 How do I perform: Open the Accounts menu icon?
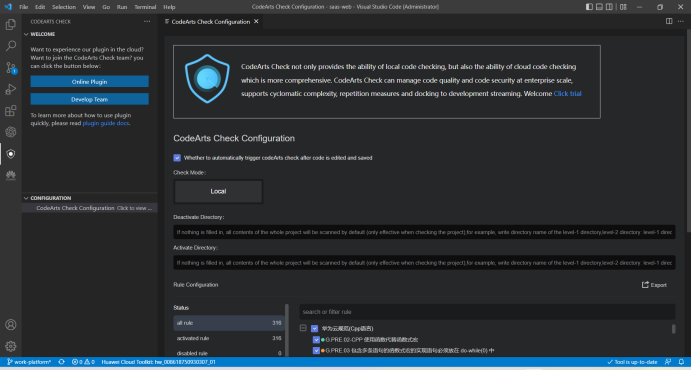(11, 325)
